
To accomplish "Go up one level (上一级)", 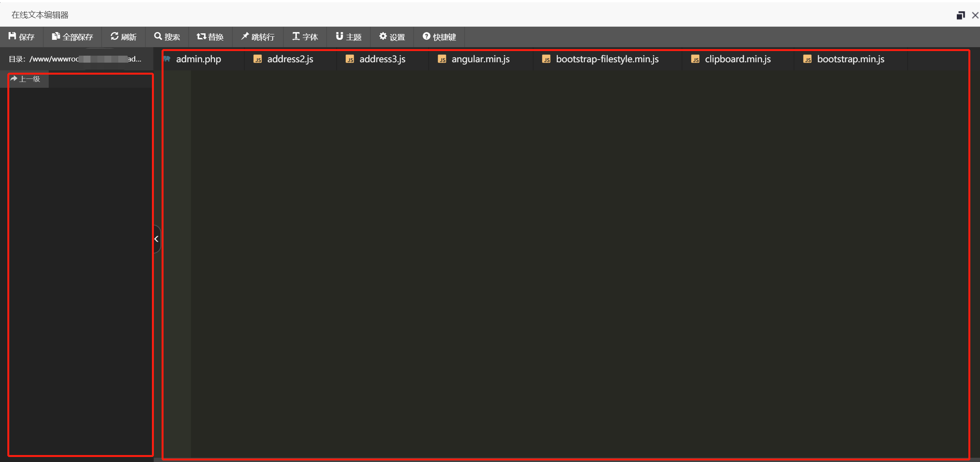I will point(26,79).
